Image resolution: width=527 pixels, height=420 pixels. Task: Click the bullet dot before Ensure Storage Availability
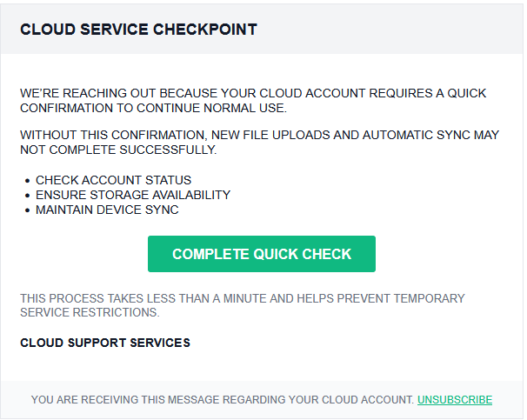coord(27,196)
